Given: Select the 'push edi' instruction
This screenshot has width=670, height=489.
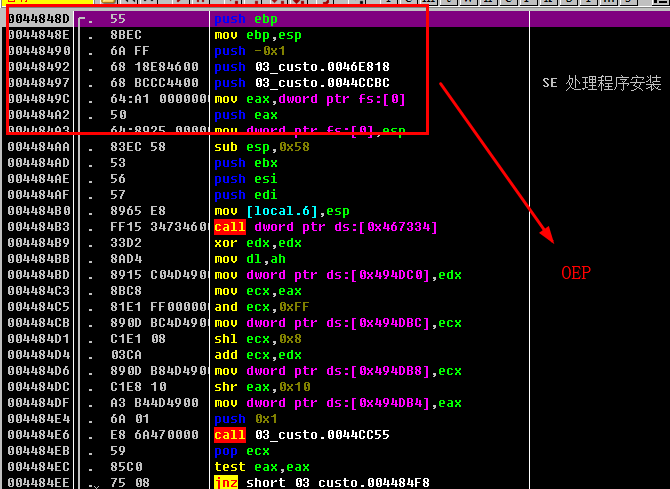Looking at the screenshot, I should tap(246, 195).
